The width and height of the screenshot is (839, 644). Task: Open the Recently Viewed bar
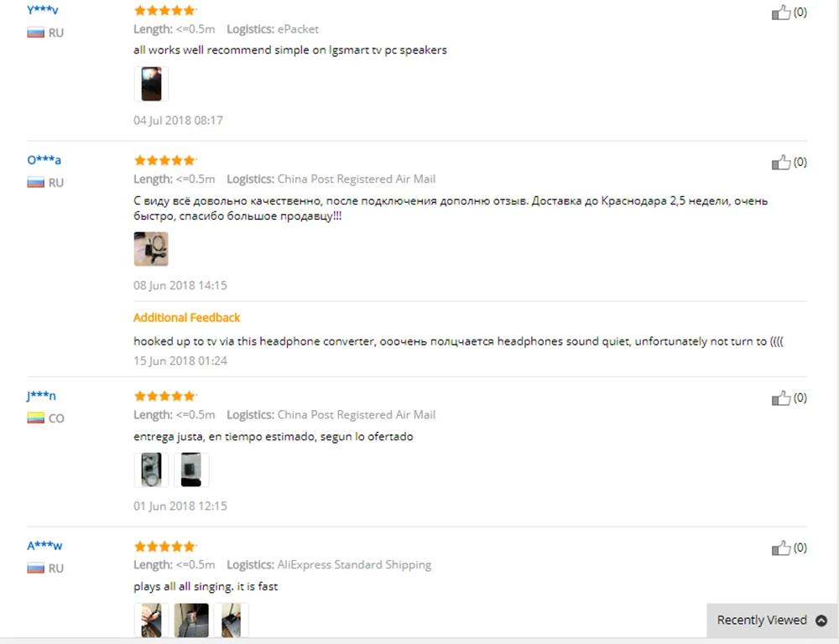tap(772, 621)
